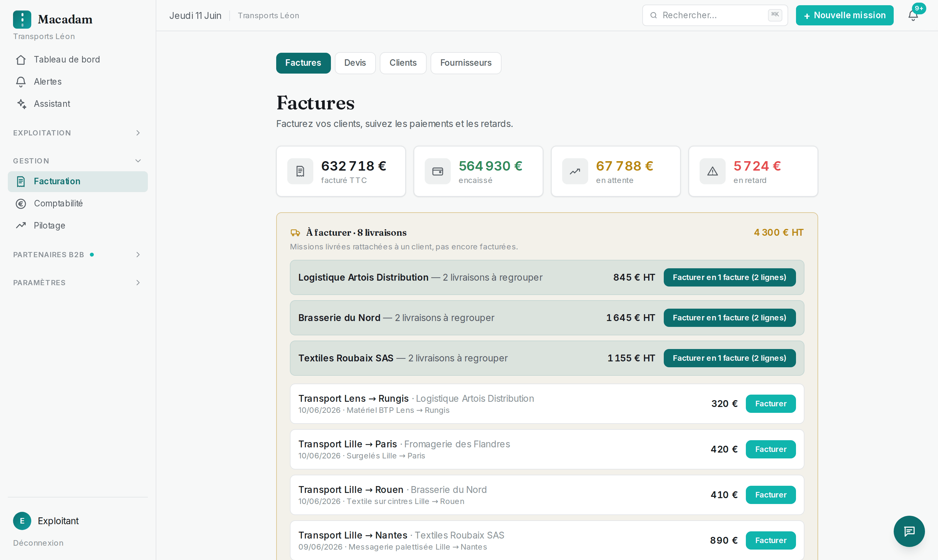Open Alertes in sidebar
This screenshot has width=938, height=560.
(78, 82)
